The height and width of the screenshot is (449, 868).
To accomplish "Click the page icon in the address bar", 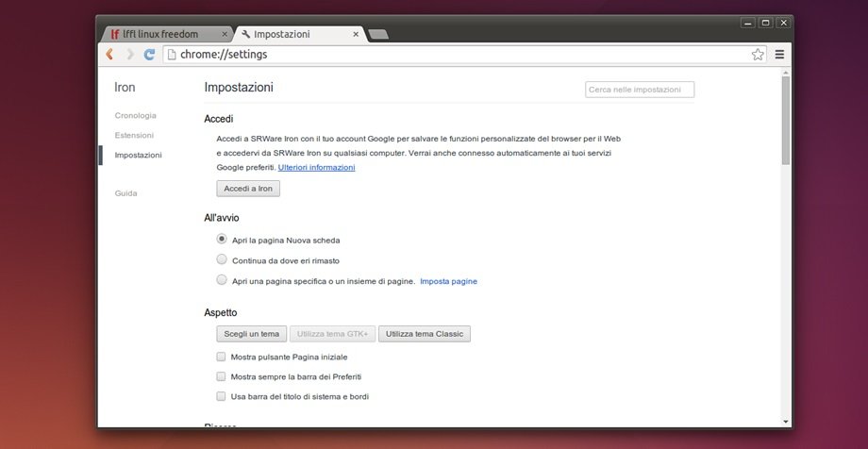I will (x=172, y=55).
